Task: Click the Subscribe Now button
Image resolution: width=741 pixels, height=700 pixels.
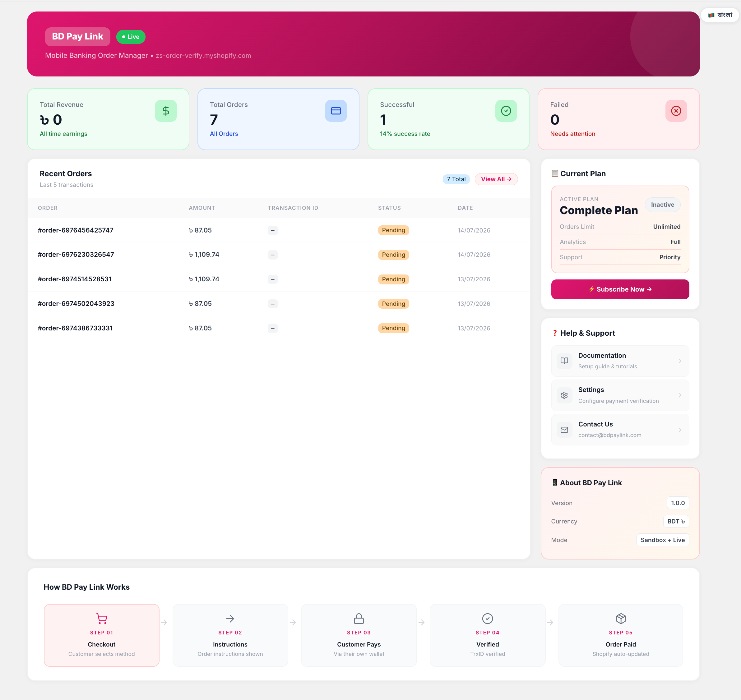Action: coord(620,289)
